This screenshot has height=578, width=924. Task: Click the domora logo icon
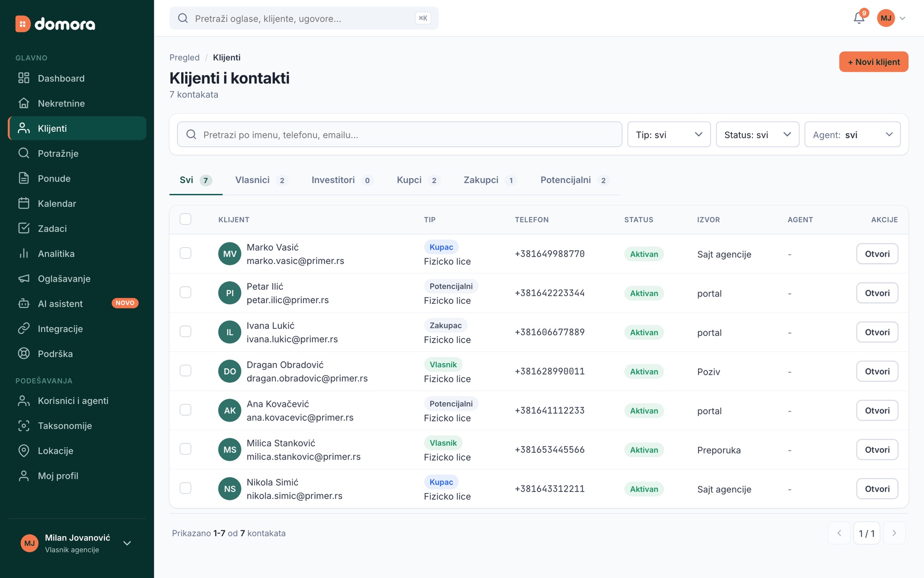(23, 24)
